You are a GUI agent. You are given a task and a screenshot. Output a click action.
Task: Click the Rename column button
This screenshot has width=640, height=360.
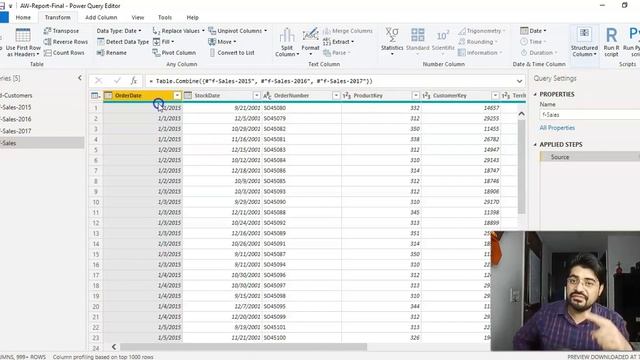[112, 53]
